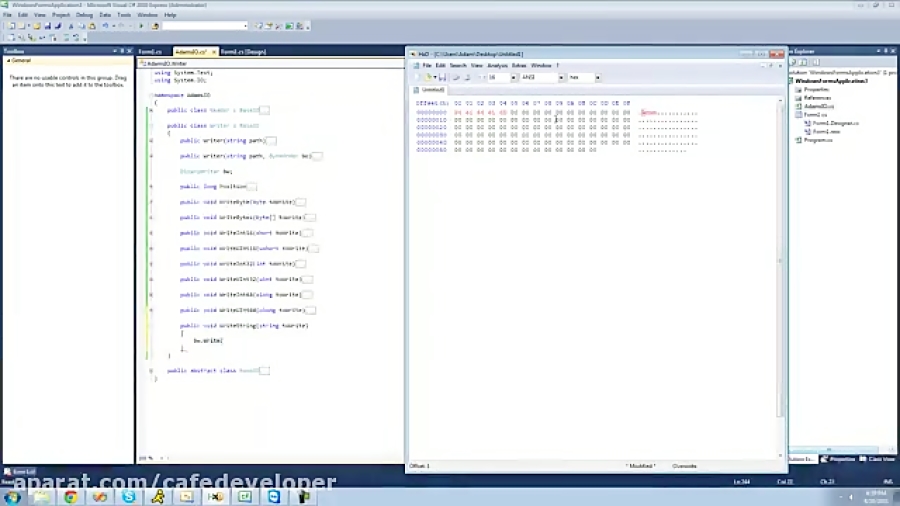Click the Save All icon in Visual C# toolbar

(58, 26)
